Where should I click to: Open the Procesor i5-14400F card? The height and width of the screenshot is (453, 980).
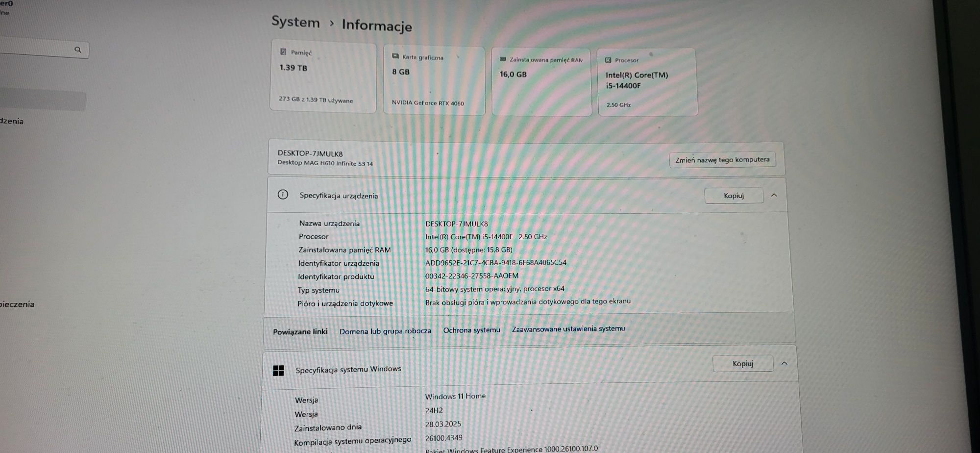pos(647,82)
